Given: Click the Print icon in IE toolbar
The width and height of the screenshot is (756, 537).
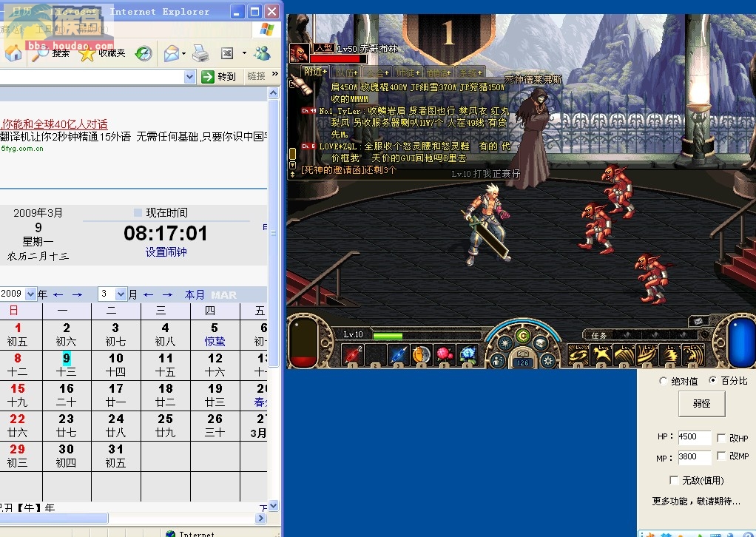Looking at the screenshot, I should pyautogui.click(x=200, y=53).
